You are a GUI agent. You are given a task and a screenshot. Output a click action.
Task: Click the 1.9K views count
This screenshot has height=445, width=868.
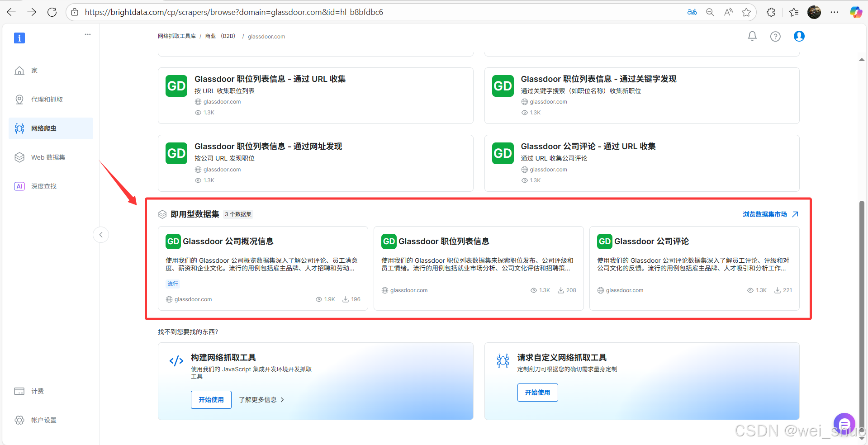pos(326,299)
